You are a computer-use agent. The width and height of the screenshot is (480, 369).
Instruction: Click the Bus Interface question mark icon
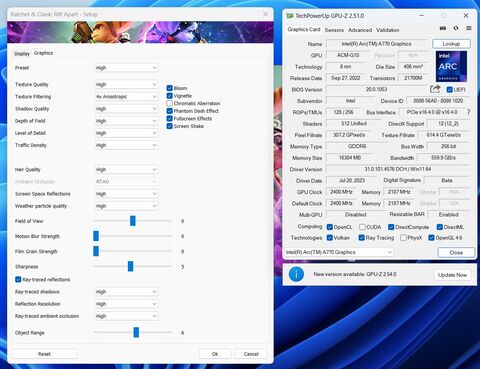469,112
